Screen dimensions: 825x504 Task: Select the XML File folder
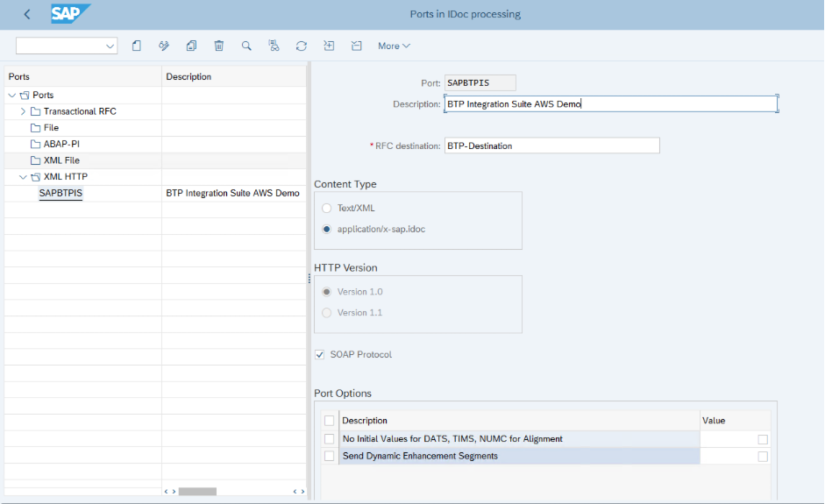tap(61, 160)
